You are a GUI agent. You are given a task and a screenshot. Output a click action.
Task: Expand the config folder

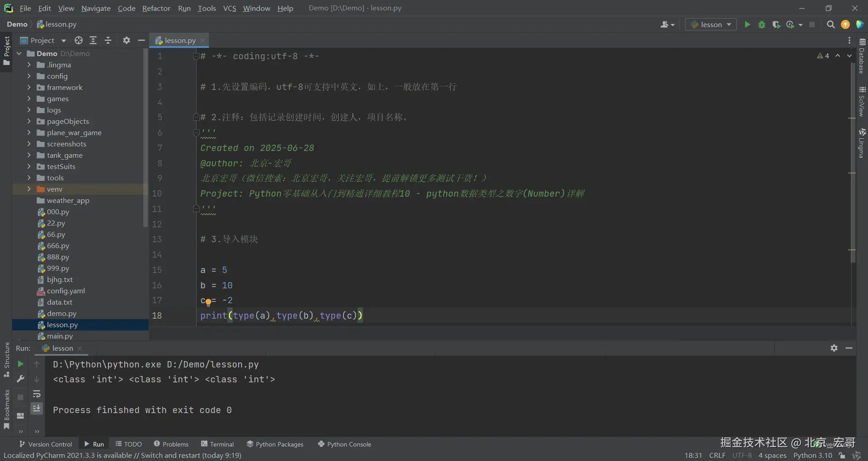click(x=29, y=76)
